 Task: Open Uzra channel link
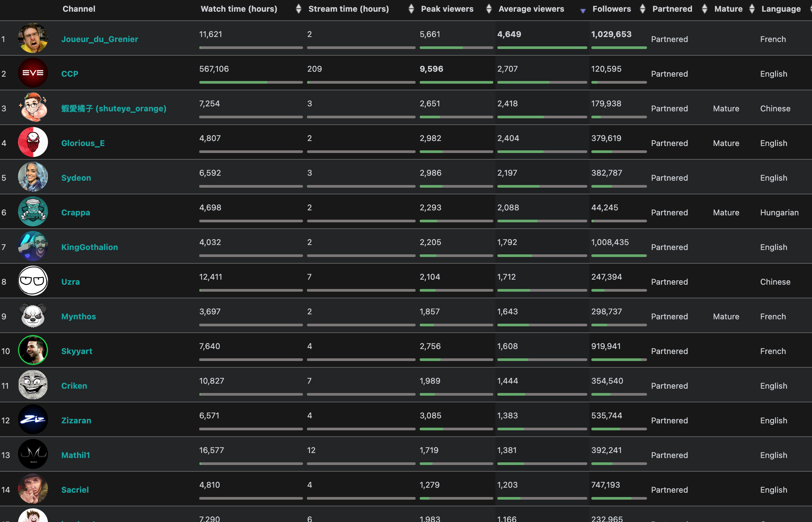(x=70, y=282)
